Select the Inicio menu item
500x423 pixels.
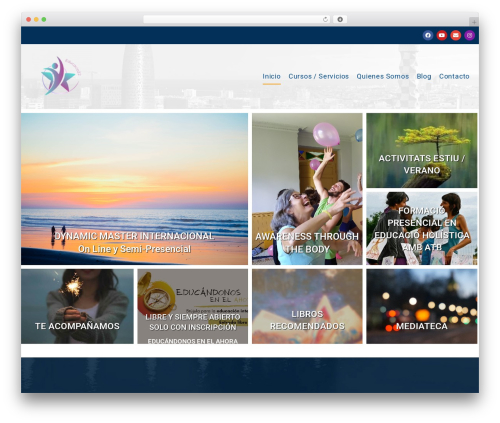point(271,76)
